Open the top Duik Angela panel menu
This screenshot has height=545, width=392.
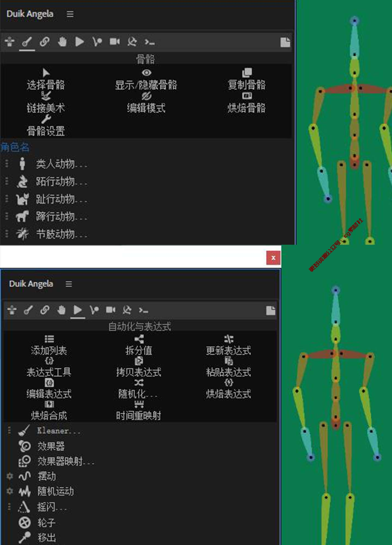tap(70, 14)
